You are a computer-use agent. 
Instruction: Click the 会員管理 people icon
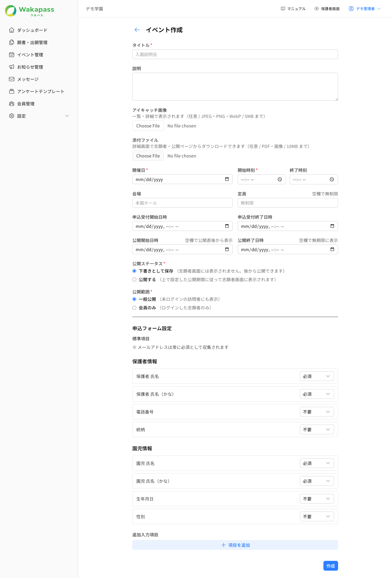12,104
